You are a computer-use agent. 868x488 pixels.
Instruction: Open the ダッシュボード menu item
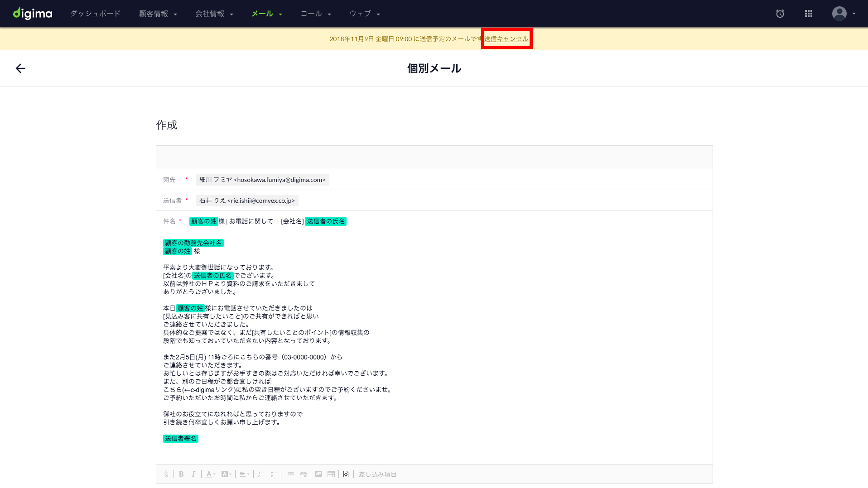pos(95,14)
